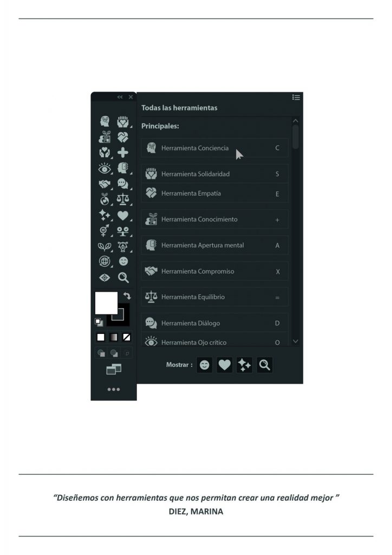Pick the leaves sprout tool icon
This screenshot has height=555, width=392.
tap(104, 247)
